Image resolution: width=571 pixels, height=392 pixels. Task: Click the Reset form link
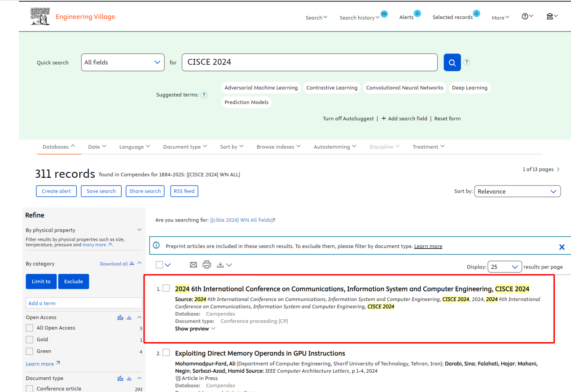tap(448, 119)
